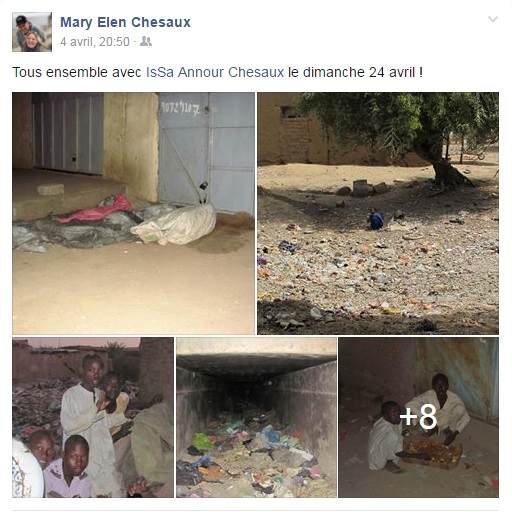The image size is (512, 512).
Task: Click the green bag in container photo
Action: point(202,442)
